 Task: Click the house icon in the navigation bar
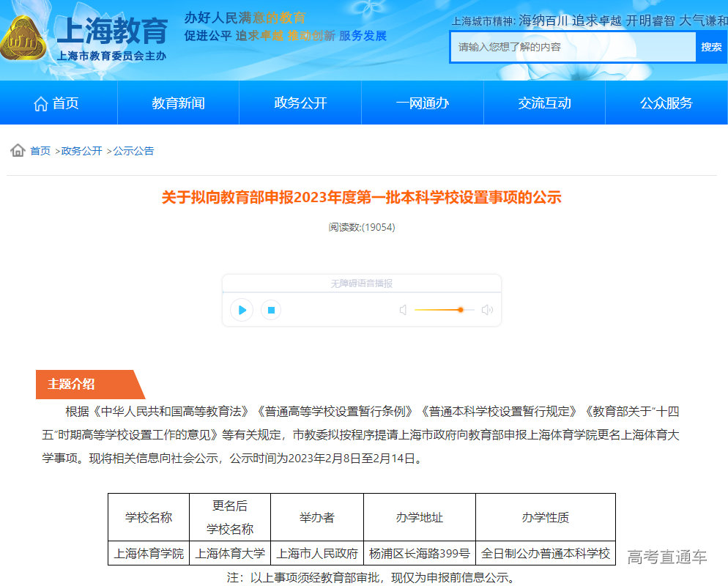[x=41, y=103]
